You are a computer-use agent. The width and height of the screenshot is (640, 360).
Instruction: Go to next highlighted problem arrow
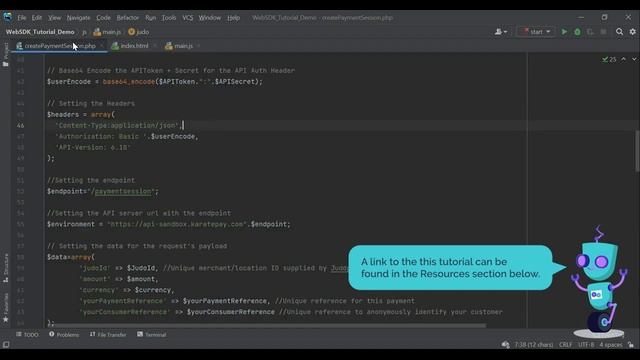point(634,60)
